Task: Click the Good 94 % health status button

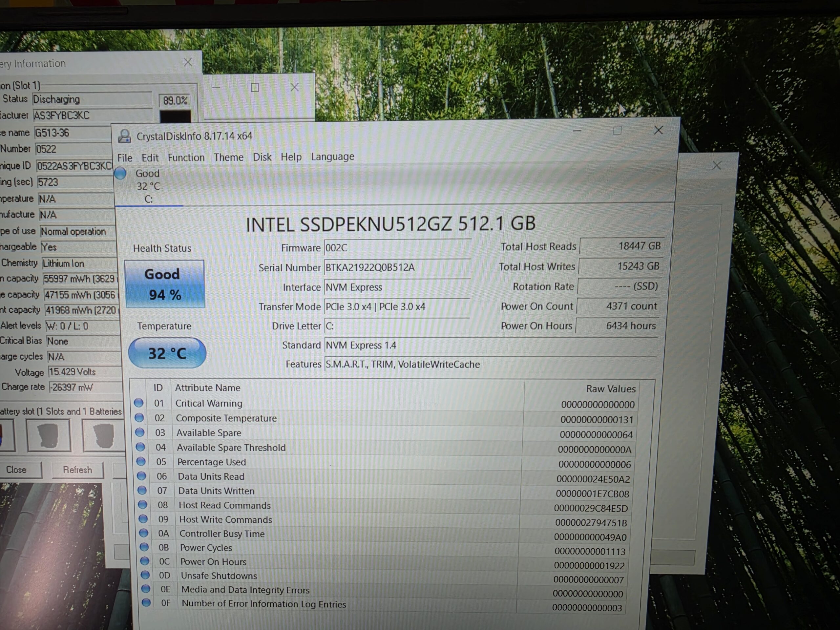Action: (164, 284)
